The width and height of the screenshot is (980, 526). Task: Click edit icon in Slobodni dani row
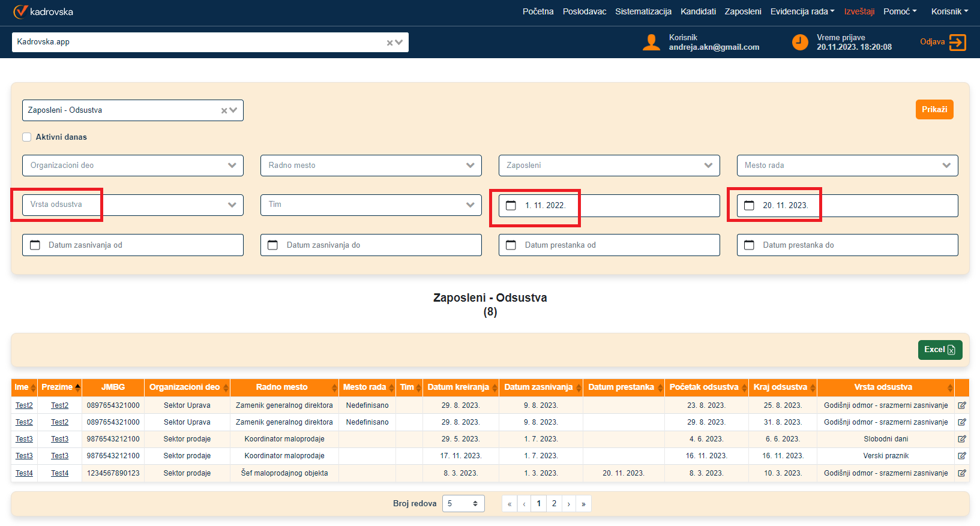961,439
